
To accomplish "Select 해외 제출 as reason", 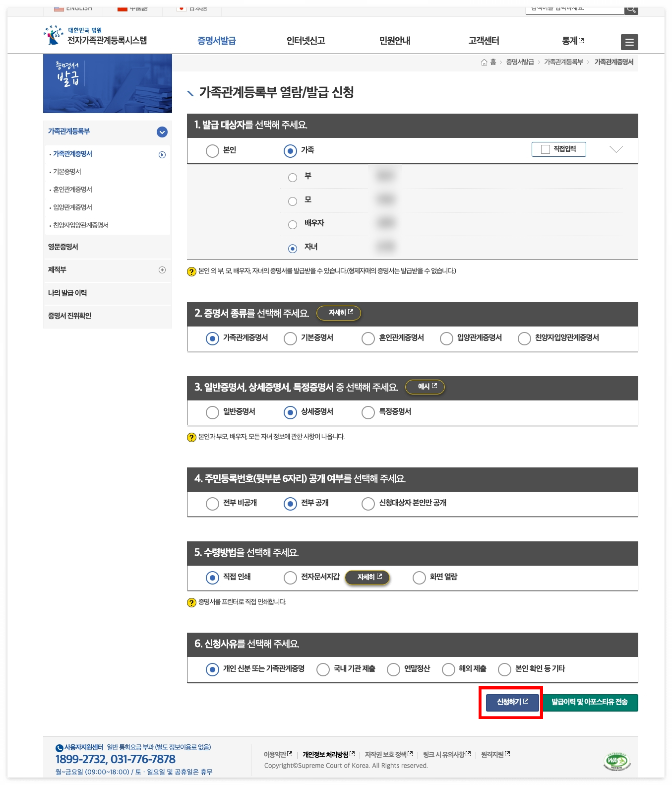I will [448, 669].
